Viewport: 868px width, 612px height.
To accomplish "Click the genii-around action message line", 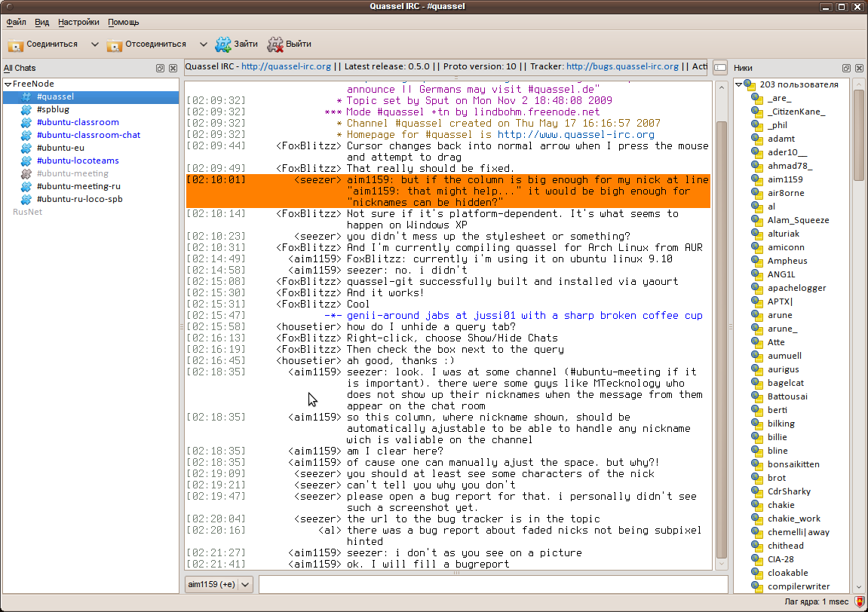I will tap(524, 315).
